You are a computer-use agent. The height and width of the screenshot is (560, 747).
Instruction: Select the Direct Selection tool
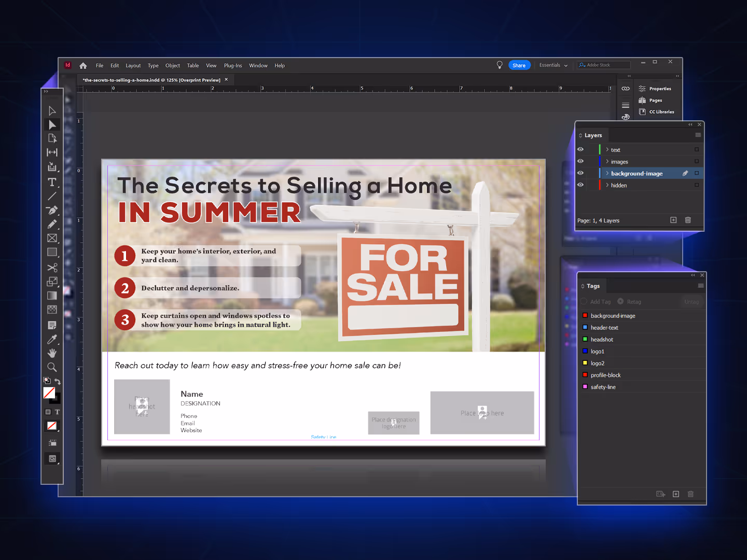tap(52, 124)
